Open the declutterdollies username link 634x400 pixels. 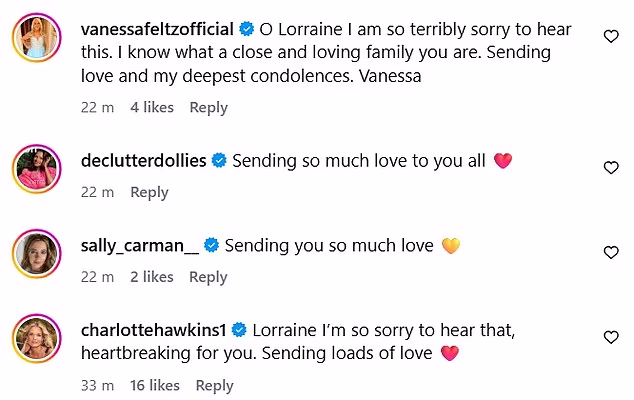143,160
